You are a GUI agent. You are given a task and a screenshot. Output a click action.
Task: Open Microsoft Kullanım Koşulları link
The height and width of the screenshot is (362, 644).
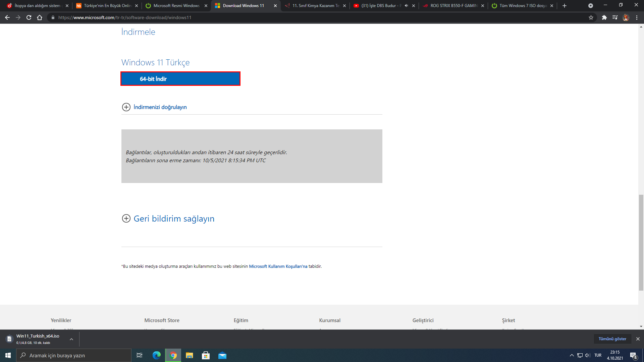[278, 266]
